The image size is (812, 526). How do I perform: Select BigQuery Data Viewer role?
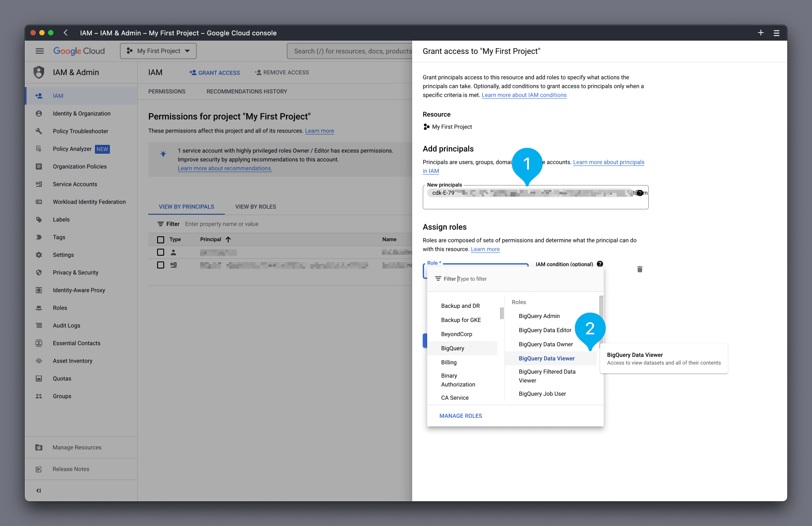pos(546,359)
